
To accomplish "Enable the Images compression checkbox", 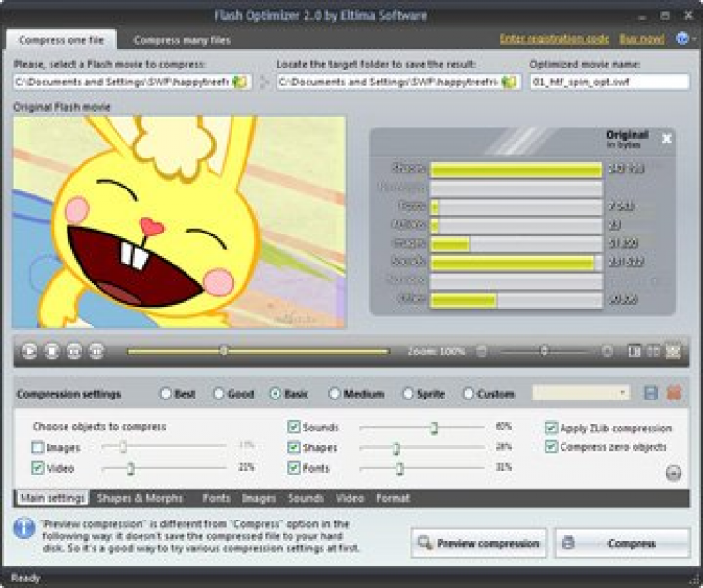I will (38, 448).
